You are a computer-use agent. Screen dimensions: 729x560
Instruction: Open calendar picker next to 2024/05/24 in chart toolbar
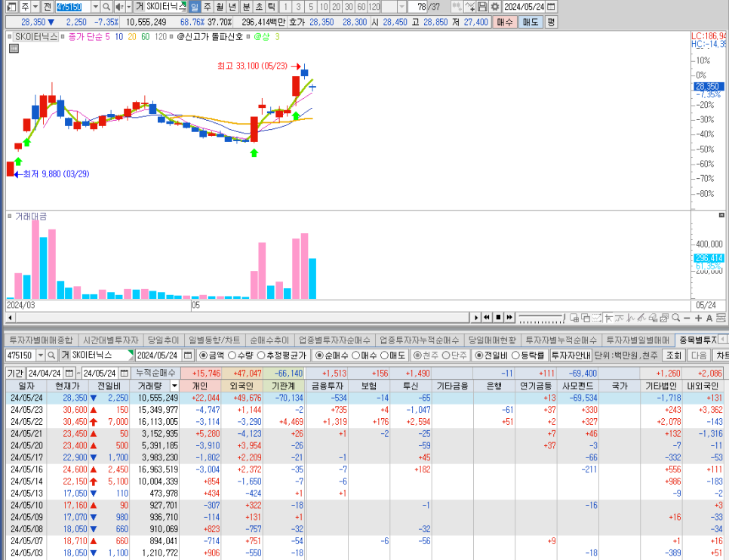point(552,7)
